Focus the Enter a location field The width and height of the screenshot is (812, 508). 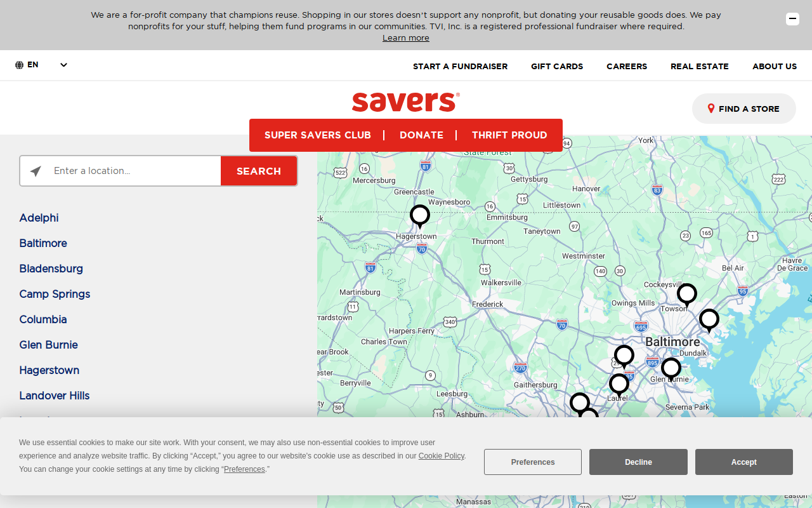pos(133,171)
